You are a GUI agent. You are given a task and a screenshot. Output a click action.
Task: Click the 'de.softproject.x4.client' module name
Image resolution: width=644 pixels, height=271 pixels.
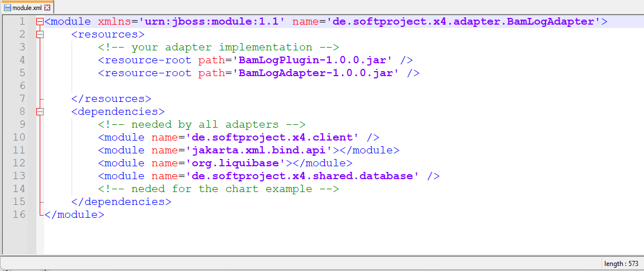coord(272,137)
